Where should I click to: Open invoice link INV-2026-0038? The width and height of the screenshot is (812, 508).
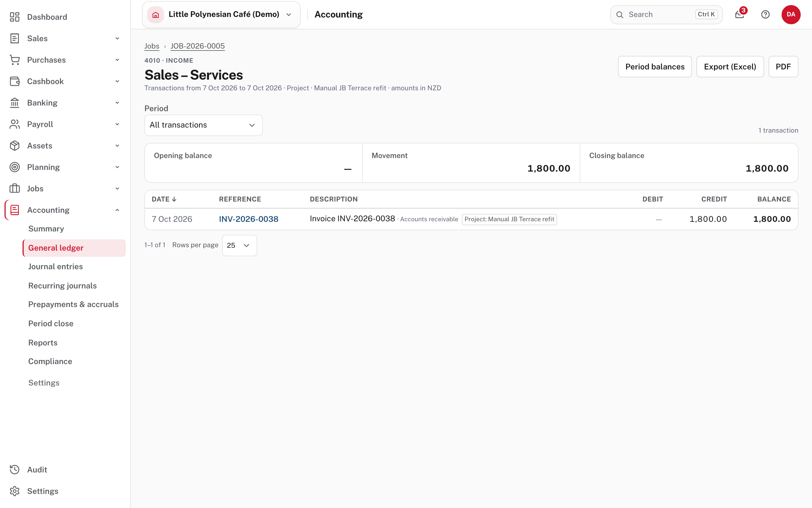point(249,219)
